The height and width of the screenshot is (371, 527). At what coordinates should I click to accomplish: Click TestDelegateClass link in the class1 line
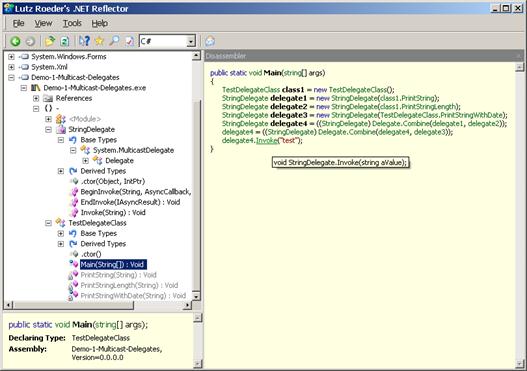click(251, 90)
